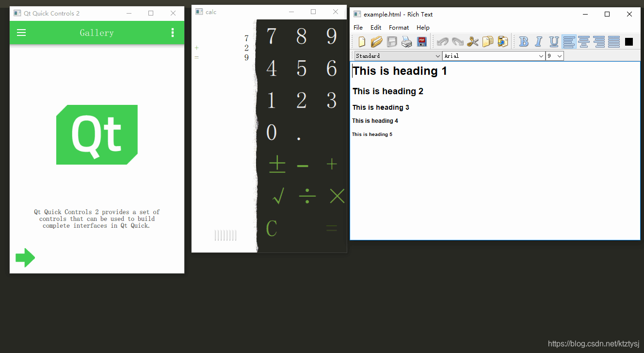Click the 'This is heading 2' text
644x353 pixels.
388,91
